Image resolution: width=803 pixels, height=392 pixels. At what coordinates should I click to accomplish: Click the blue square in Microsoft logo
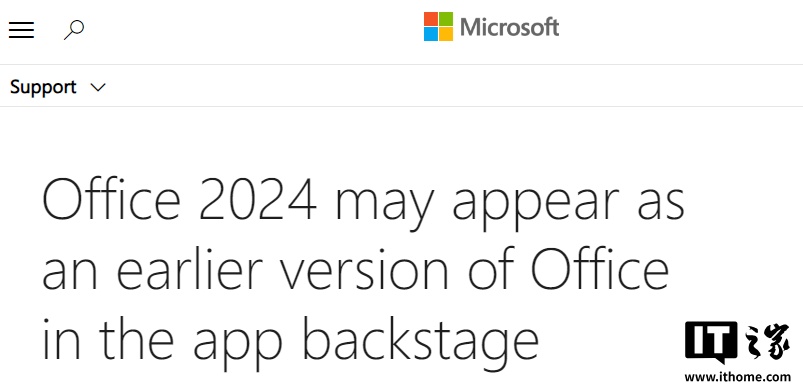(431, 34)
